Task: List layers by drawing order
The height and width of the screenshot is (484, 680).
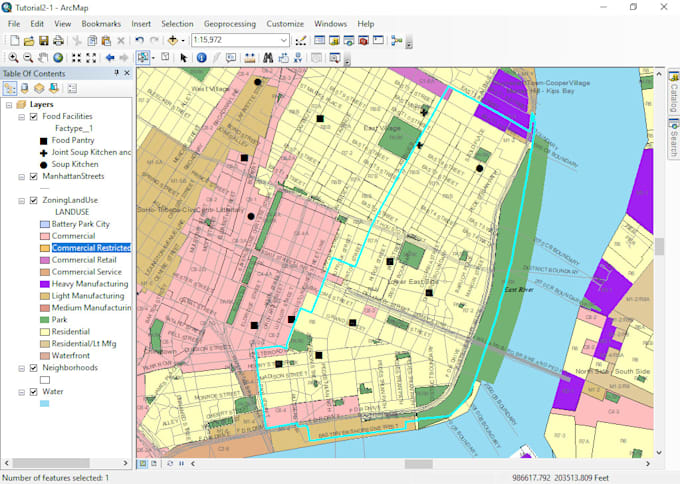Action: [10, 88]
